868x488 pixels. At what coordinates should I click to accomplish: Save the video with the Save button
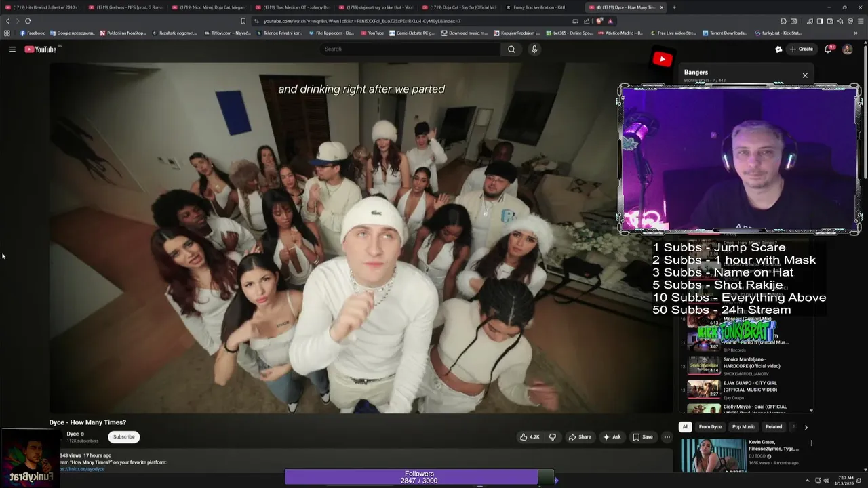tap(643, 437)
